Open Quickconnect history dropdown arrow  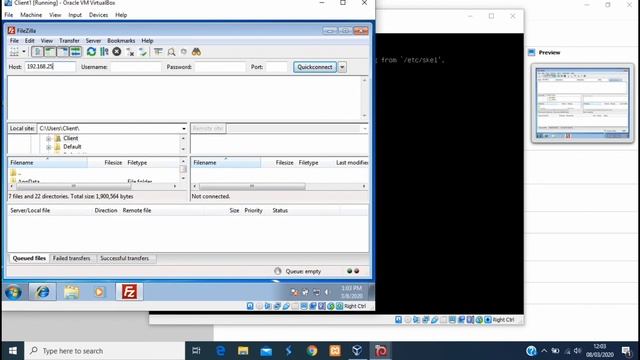[342, 67]
